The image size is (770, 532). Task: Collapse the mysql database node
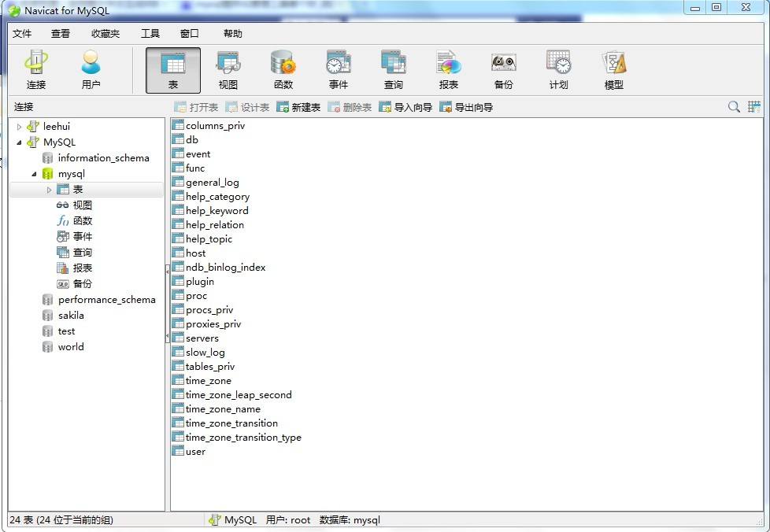point(34,174)
